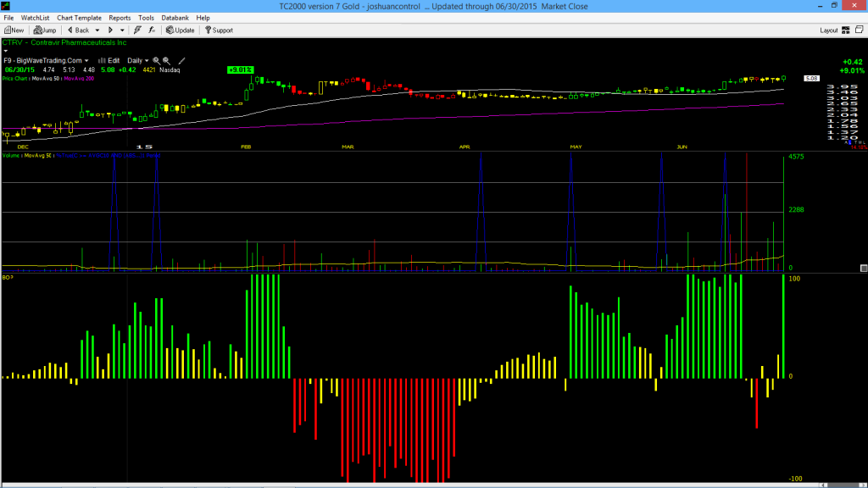Image resolution: width=868 pixels, height=488 pixels.
Task: Open the WatchList menu
Action: coord(35,18)
